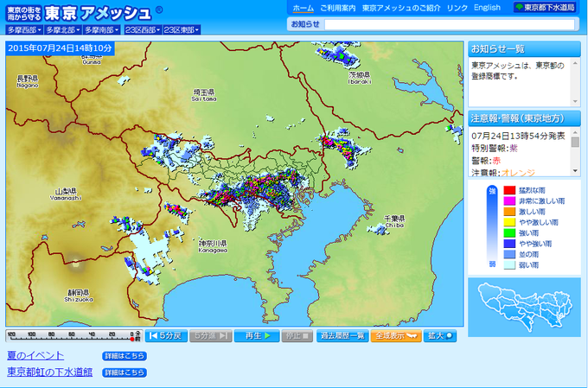Click the 山梨県 label on map
Viewport: 588px width, 388px height.
(x=66, y=194)
